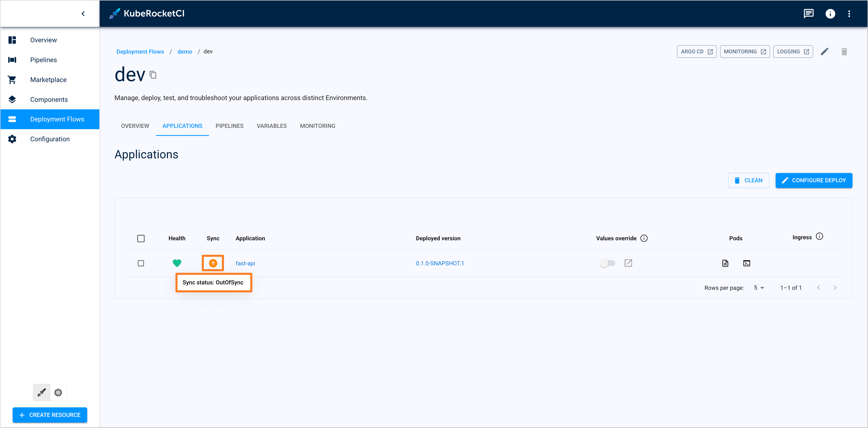Open the fast-api application link
The width and height of the screenshot is (868, 428).
coord(245,263)
